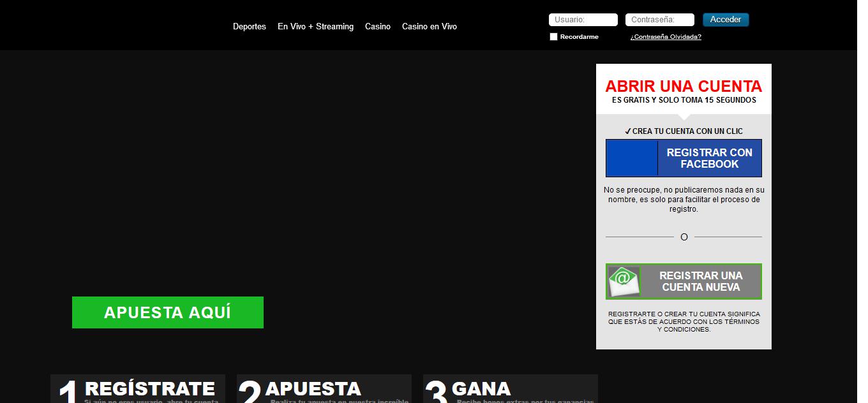Click REGISTRAR UNA CUENTA NUEVA
The image size is (868, 403).
click(x=700, y=281)
